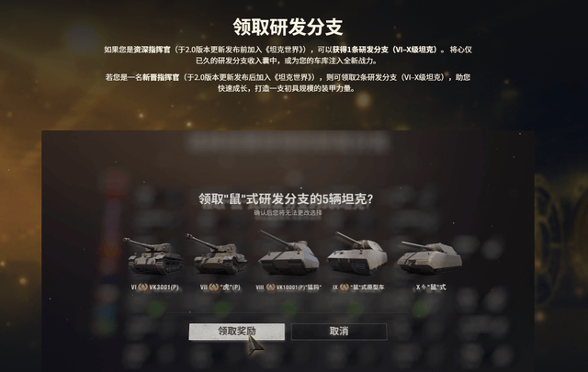Click the laurel class icon beside VK3001(P)
The height and width of the screenshot is (372, 588).
tap(143, 287)
